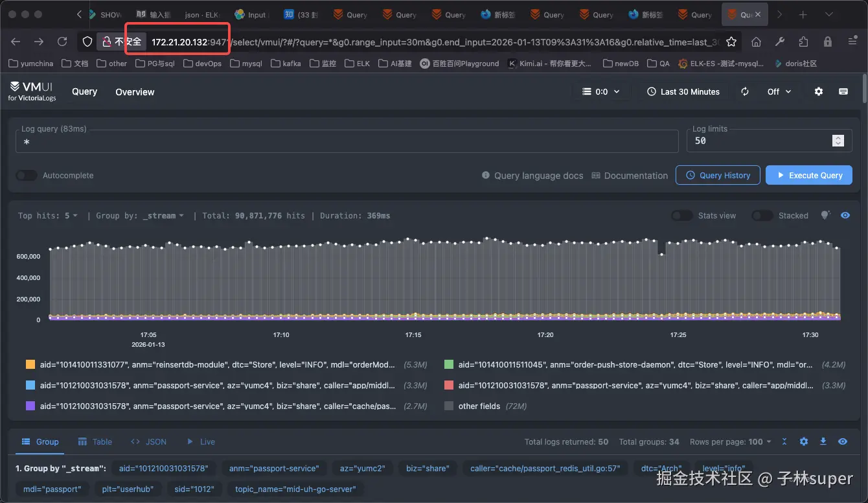This screenshot has width=868, height=503.
Task: Open the ELK bookmarks folder
Action: click(x=358, y=64)
